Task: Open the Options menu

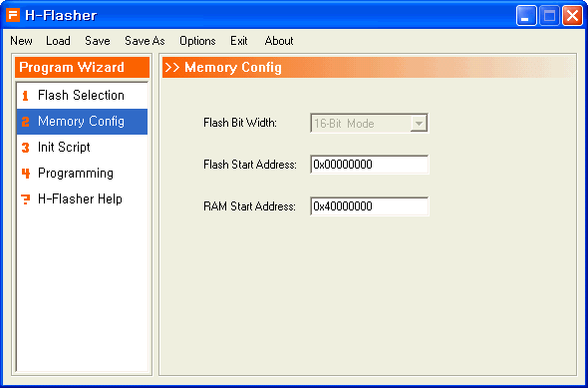Action: [197, 41]
